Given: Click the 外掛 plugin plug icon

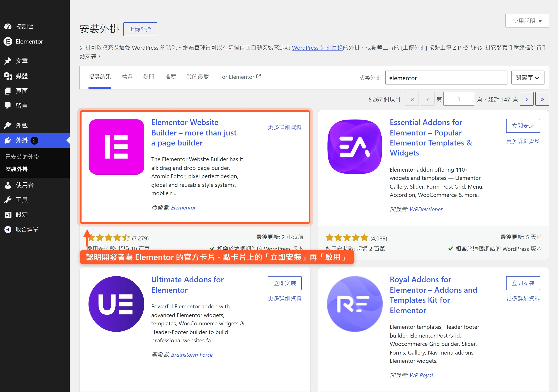Looking at the screenshot, I should [x=8, y=140].
